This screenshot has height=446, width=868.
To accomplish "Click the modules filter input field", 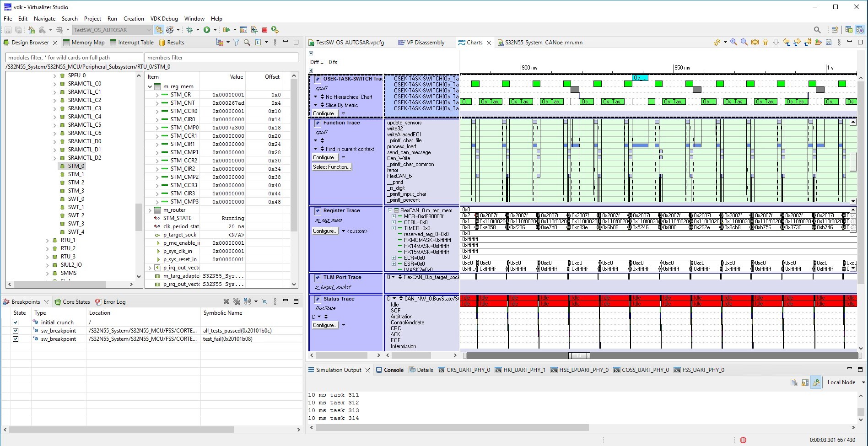I will (x=74, y=58).
